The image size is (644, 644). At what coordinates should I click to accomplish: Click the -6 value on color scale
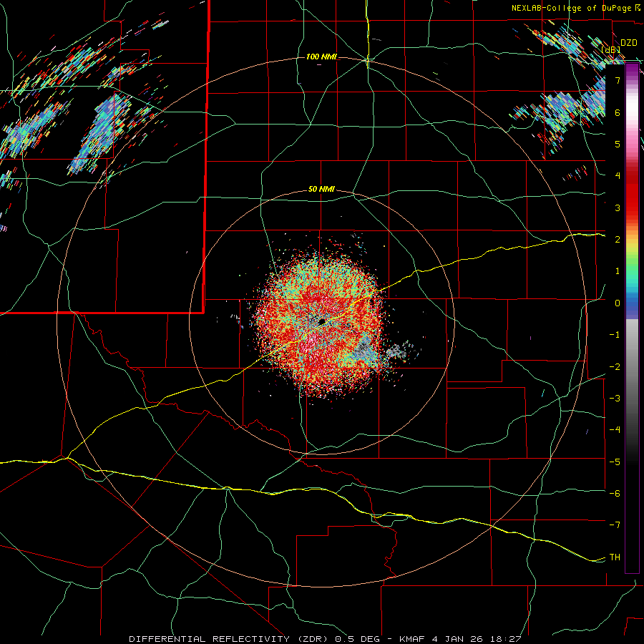[x=615, y=493]
